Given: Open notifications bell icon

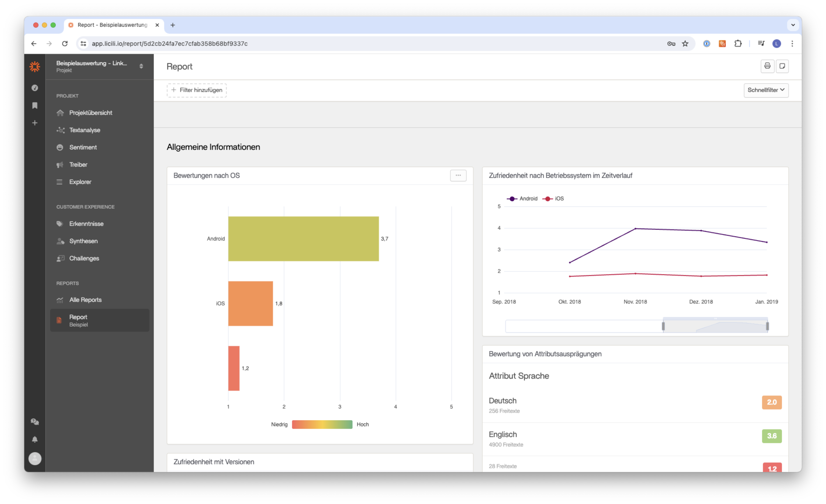Looking at the screenshot, I should (35, 439).
